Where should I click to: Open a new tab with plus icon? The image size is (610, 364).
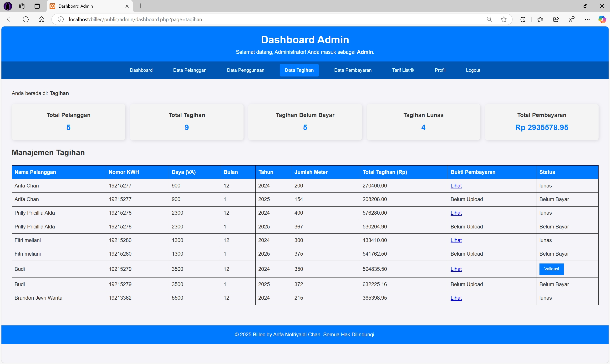point(140,6)
